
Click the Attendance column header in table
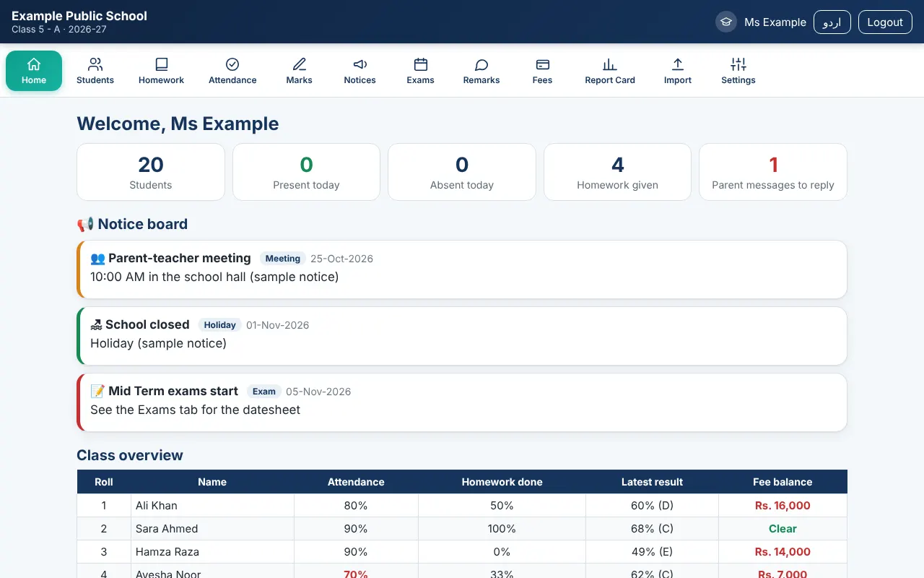[356, 482]
